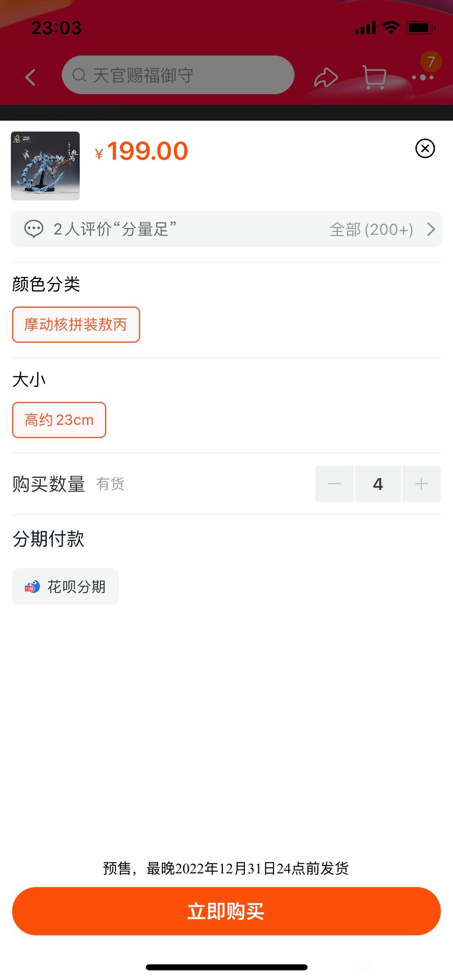The width and height of the screenshot is (453, 980).
Task: View the 敖丙 product thumbnail image
Action: [x=45, y=166]
